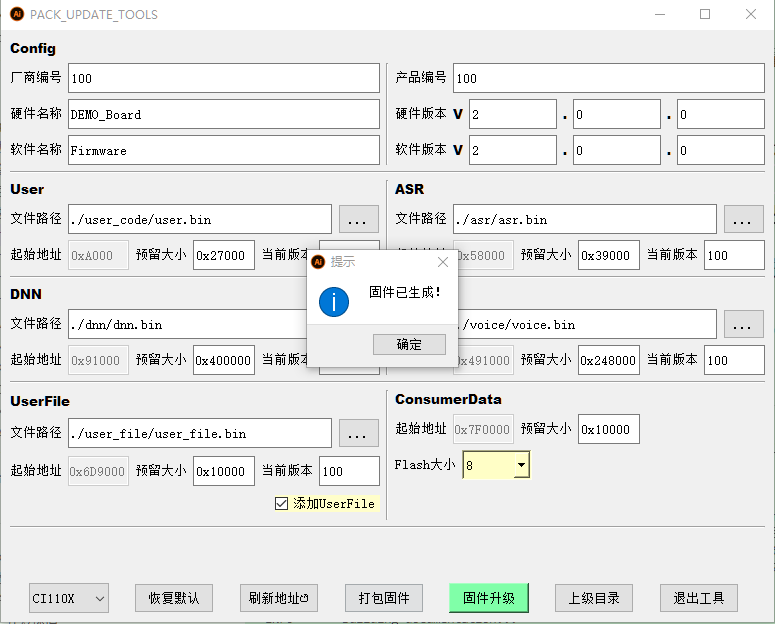Click the 恢复默认 button

click(174, 598)
